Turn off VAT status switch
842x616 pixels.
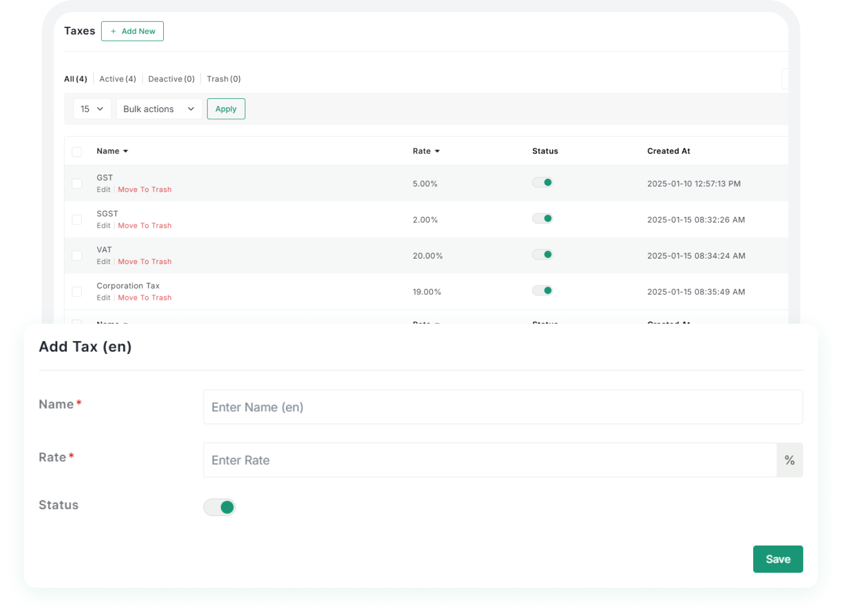click(542, 255)
